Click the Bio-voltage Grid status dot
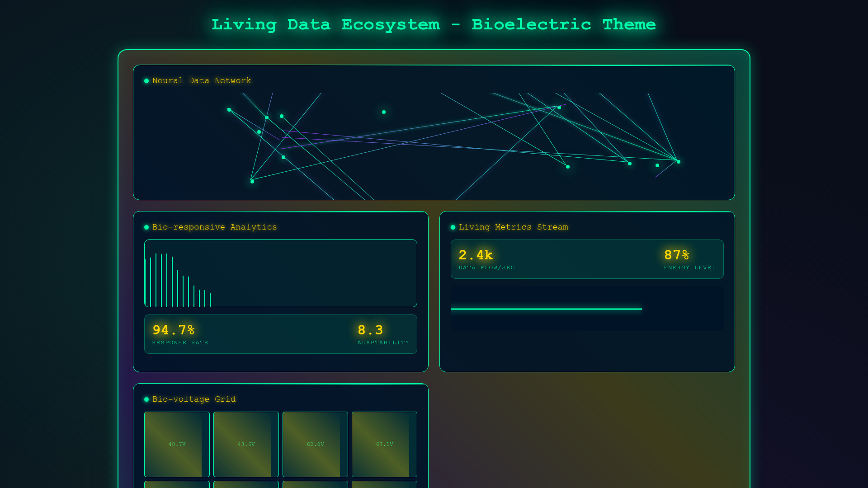868x488 pixels. 146,399
